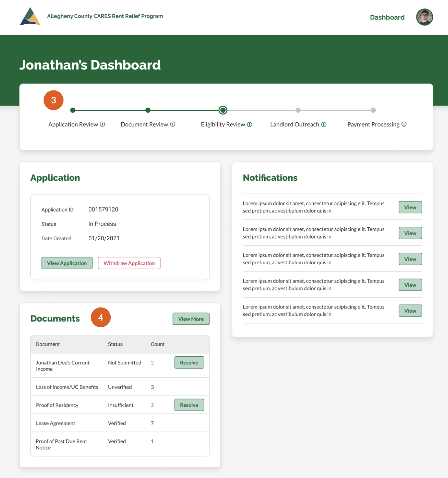Image resolution: width=448 pixels, height=478 pixels.
Task: Click the Insufficient status cell
Action: (x=121, y=405)
